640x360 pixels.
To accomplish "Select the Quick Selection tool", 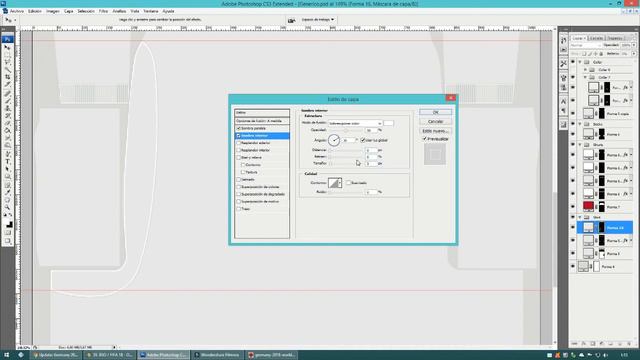I will tap(7, 69).
